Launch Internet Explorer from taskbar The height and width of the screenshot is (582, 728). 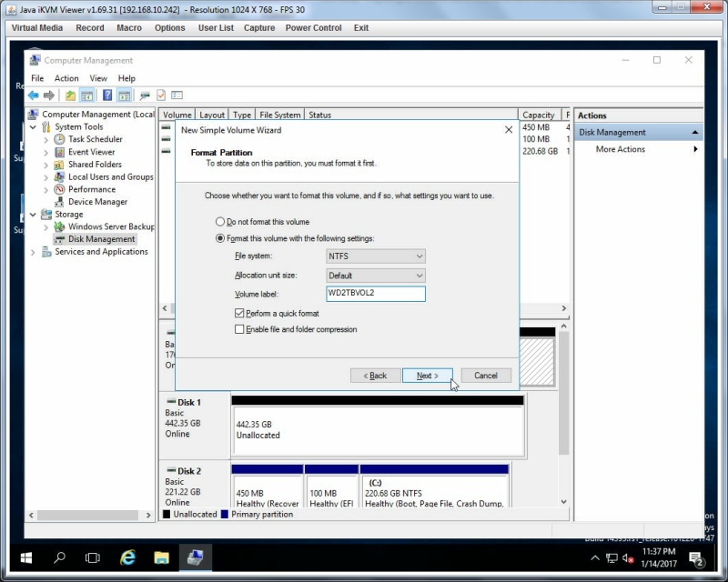127,557
